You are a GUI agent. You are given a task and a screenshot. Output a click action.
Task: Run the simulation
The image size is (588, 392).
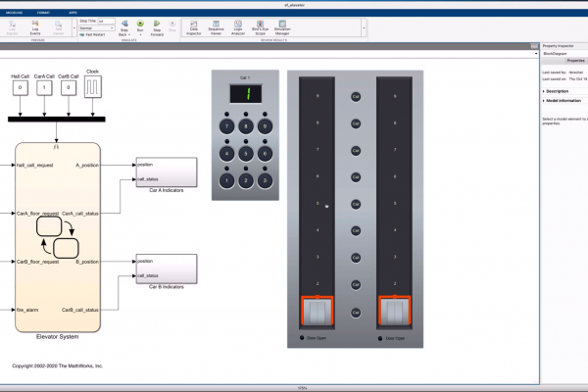(139, 24)
